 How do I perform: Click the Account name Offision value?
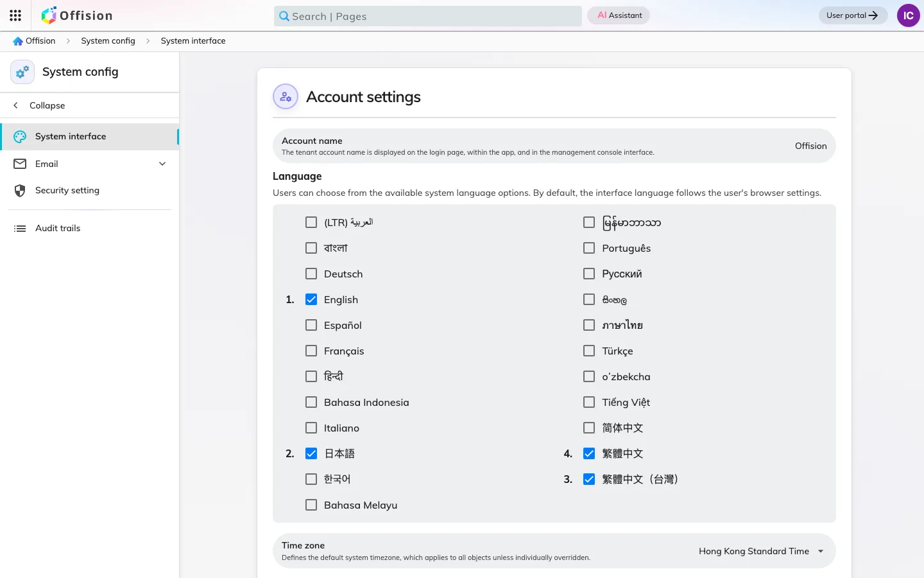(811, 146)
